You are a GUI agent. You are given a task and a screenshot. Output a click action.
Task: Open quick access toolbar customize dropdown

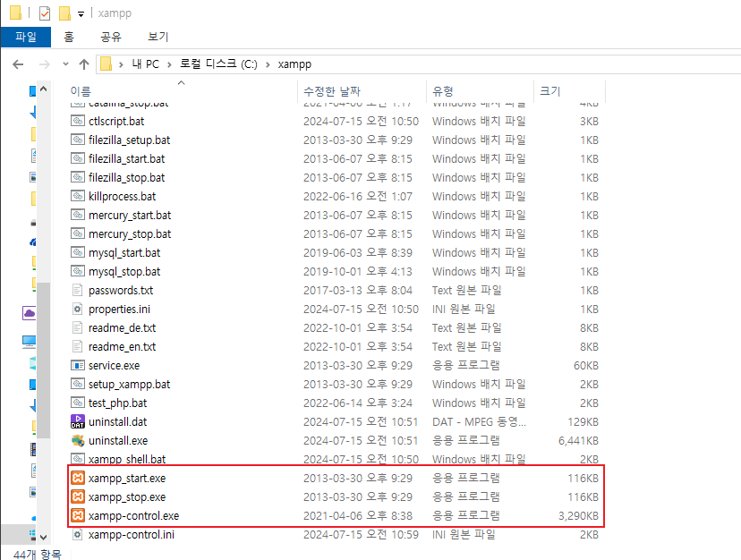(81, 14)
